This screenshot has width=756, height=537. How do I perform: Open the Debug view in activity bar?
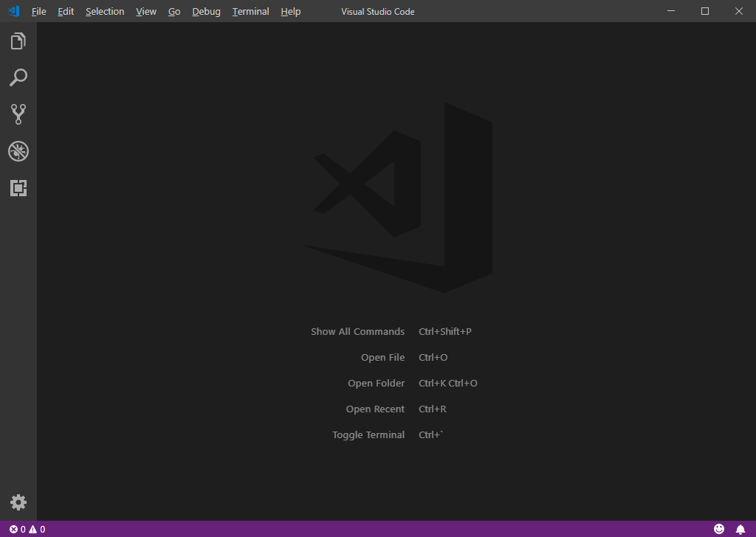click(x=18, y=151)
